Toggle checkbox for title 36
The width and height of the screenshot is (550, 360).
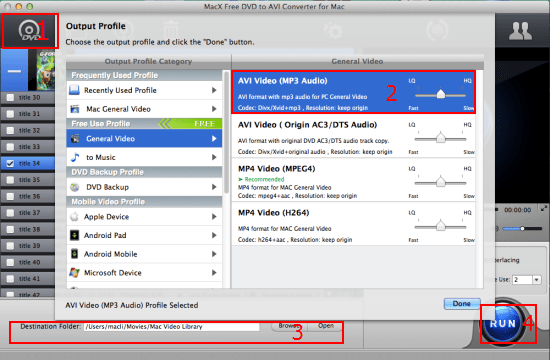pos(10,196)
